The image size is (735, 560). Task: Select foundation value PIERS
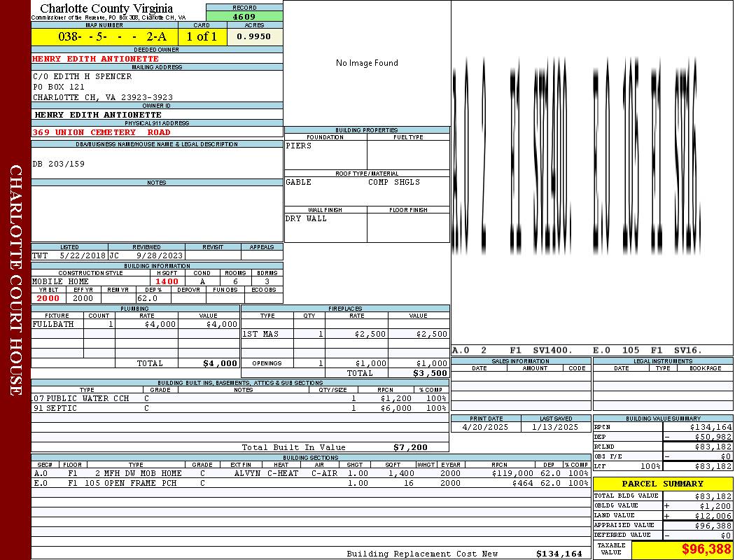click(299, 146)
